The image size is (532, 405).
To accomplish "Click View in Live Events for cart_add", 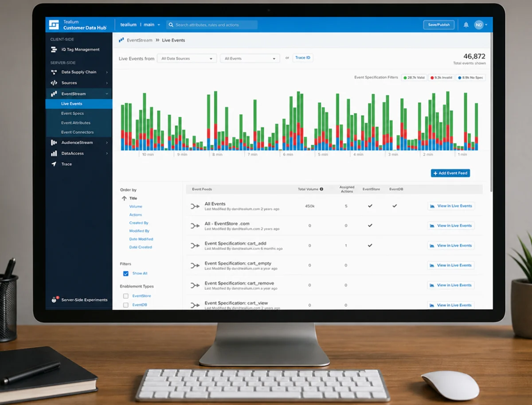I will (x=451, y=245).
